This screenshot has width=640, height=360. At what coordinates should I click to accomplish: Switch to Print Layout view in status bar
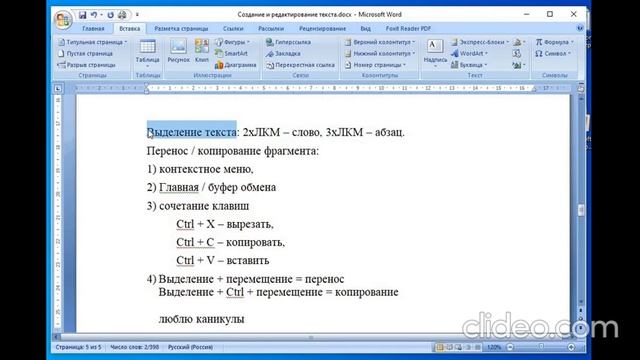coord(440,347)
